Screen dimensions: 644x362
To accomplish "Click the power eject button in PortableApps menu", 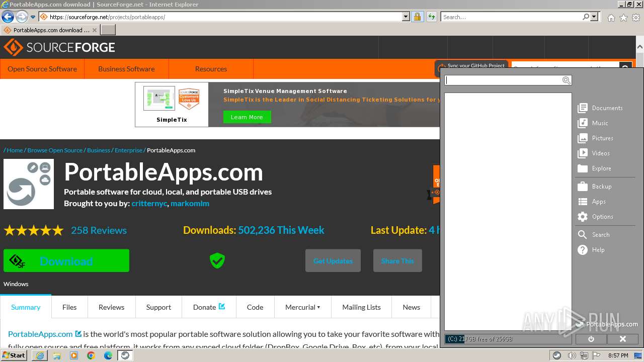I will (x=591, y=339).
